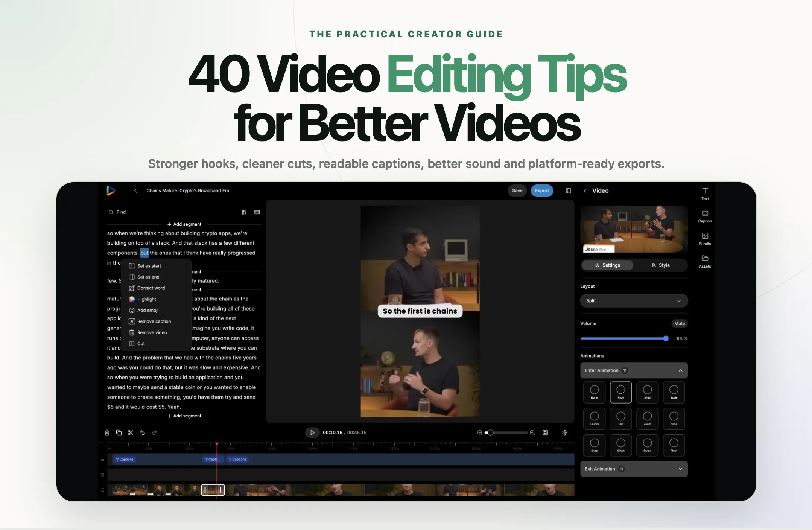Export the video

(542, 191)
